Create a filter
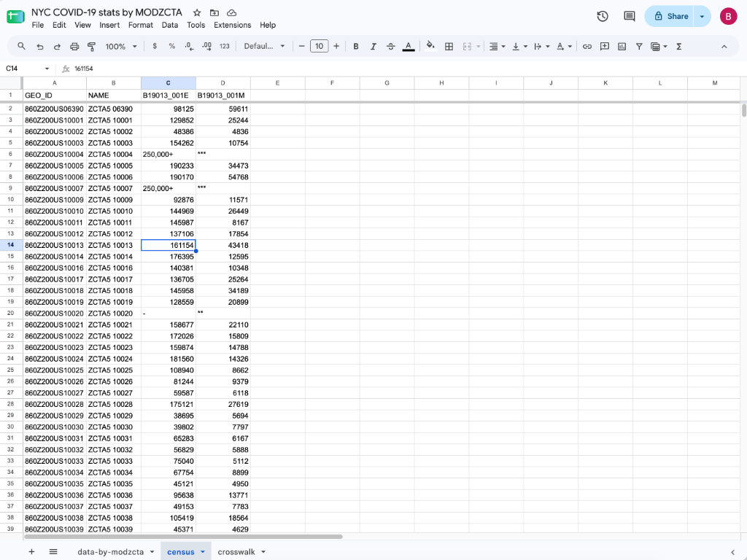 tap(639, 46)
